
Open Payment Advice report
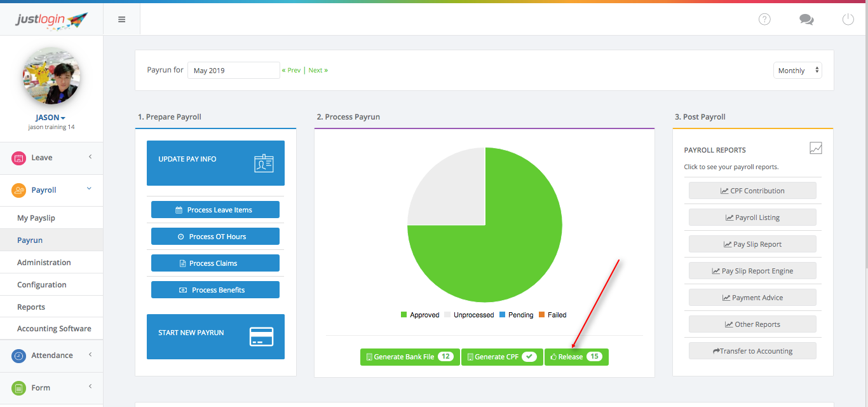point(752,298)
